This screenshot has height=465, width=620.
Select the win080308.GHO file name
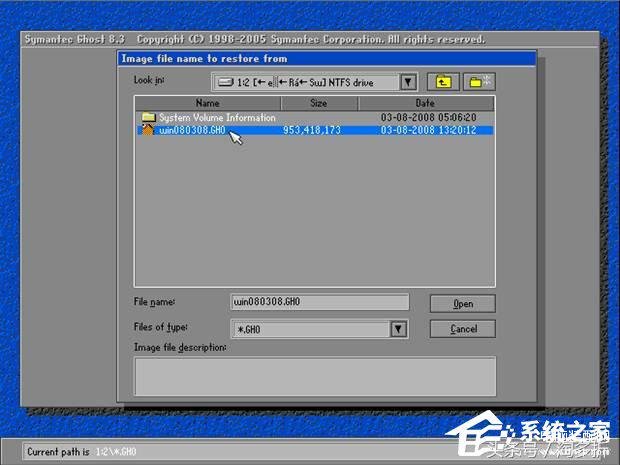[x=192, y=130]
